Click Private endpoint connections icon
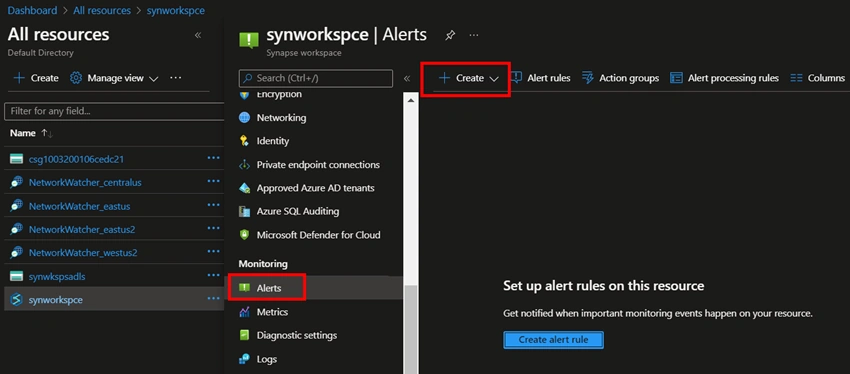This screenshot has height=374, width=850. click(244, 164)
